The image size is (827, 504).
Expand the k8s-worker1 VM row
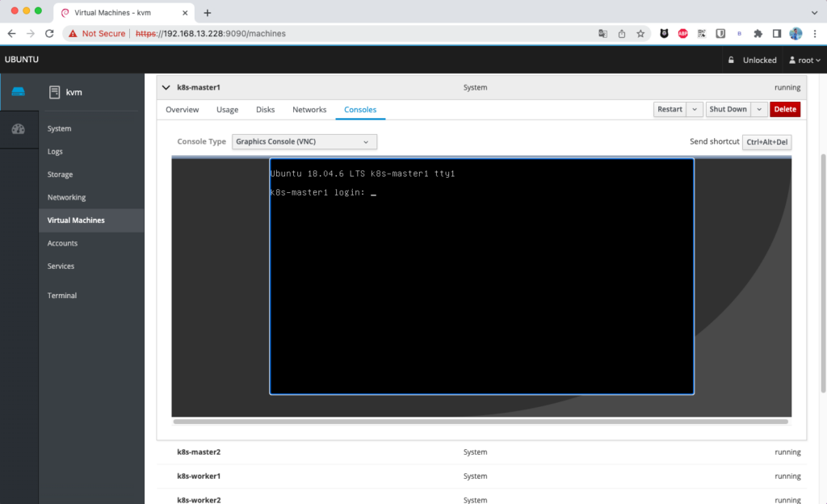[481, 476]
